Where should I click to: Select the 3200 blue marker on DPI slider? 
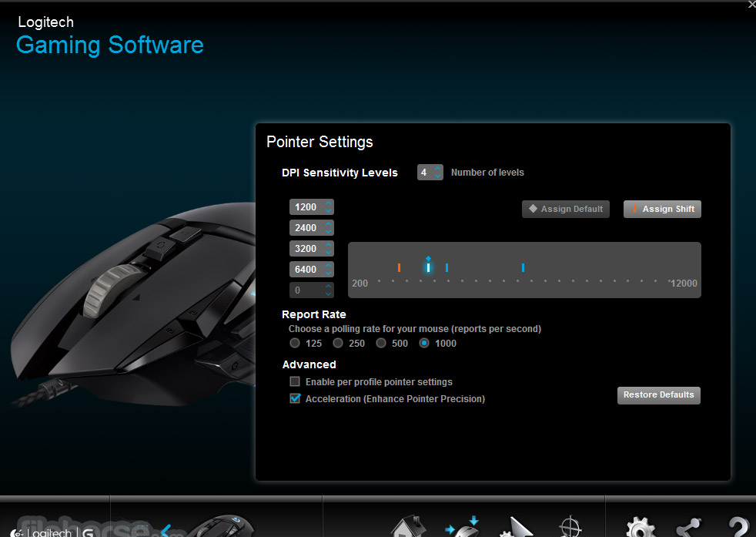[447, 267]
